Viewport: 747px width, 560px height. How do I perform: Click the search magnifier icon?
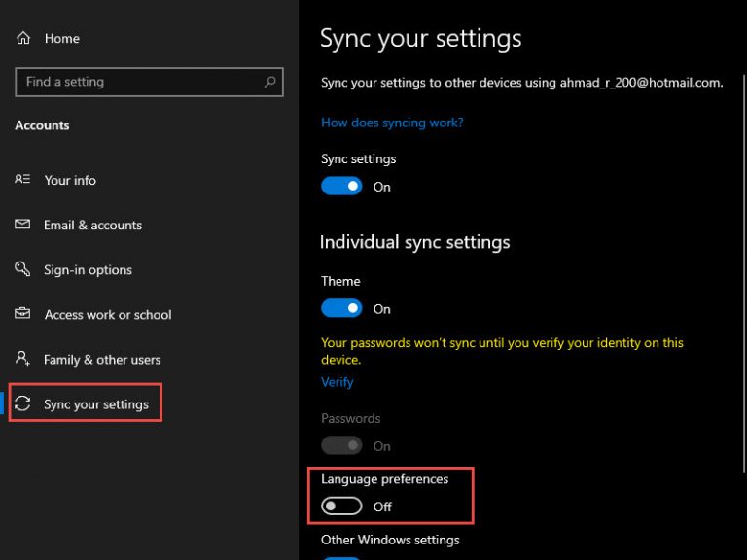(269, 82)
